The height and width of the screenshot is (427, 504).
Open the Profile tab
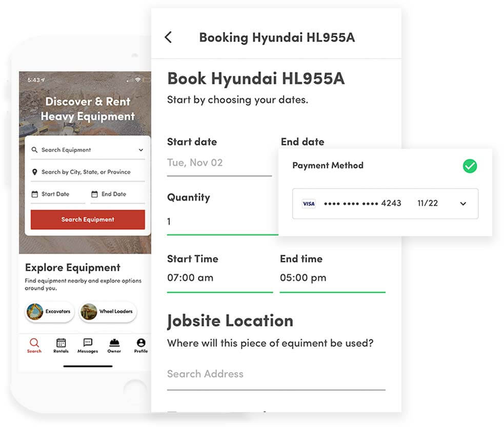coord(141,345)
